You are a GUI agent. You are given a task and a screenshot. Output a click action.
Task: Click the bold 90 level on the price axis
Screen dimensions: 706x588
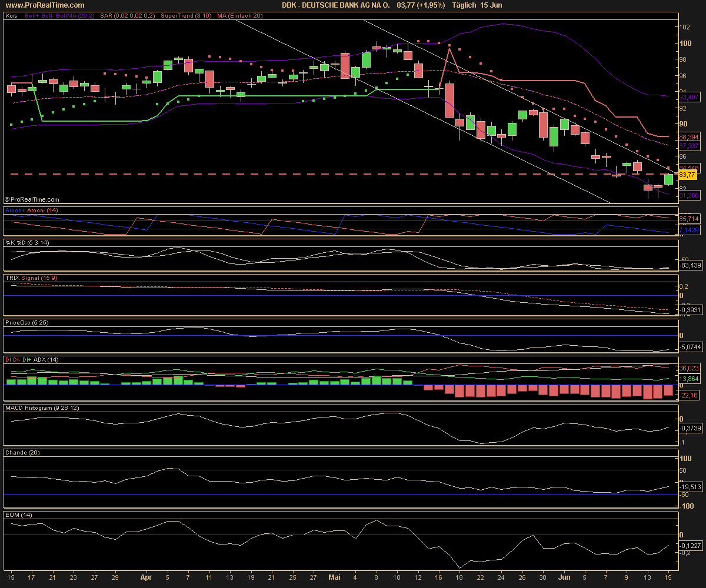(x=684, y=124)
